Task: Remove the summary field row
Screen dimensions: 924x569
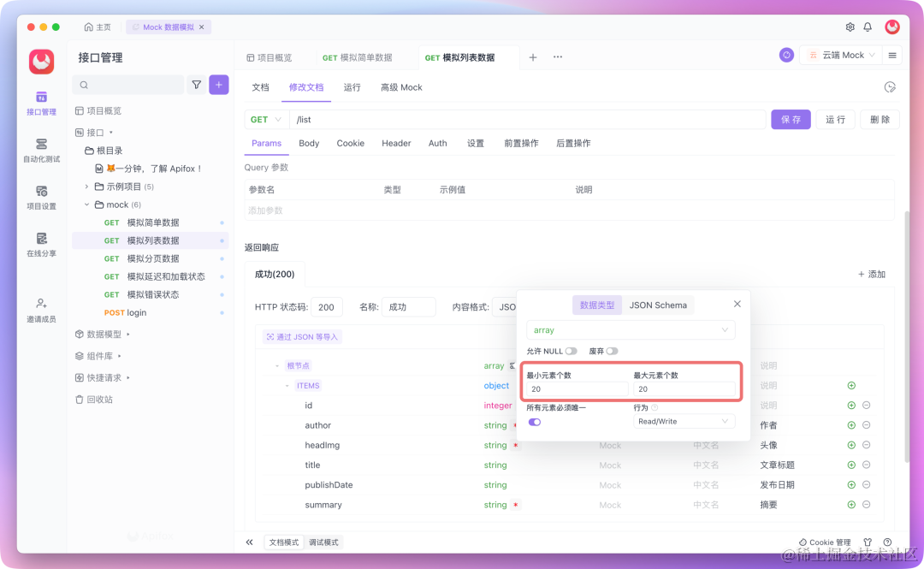Action: pyautogui.click(x=866, y=505)
